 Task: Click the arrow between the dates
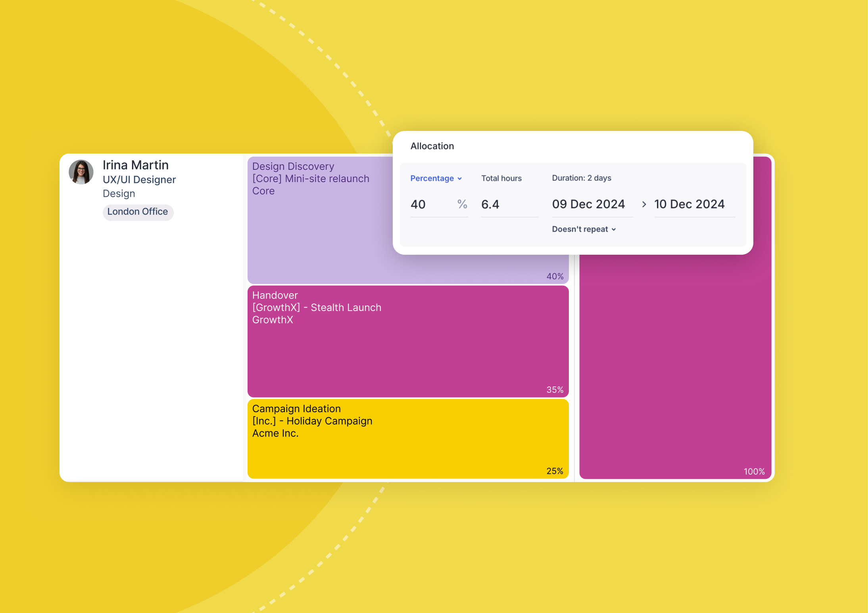(644, 204)
